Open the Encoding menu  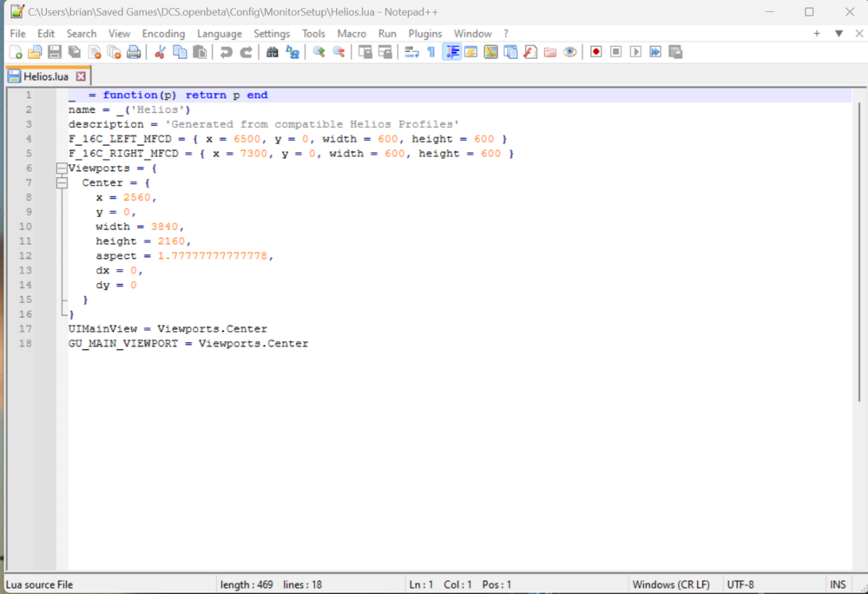click(x=163, y=33)
